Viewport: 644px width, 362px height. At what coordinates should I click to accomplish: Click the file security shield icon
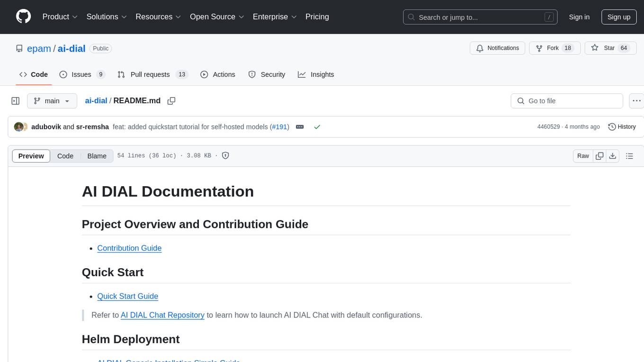click(226, 155)
